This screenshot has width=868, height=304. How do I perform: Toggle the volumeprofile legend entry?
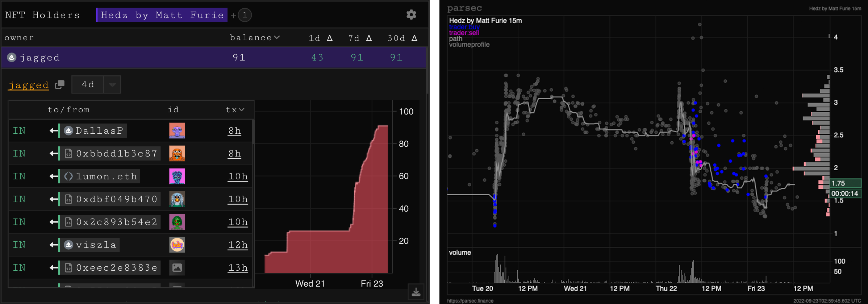(469, 45)
